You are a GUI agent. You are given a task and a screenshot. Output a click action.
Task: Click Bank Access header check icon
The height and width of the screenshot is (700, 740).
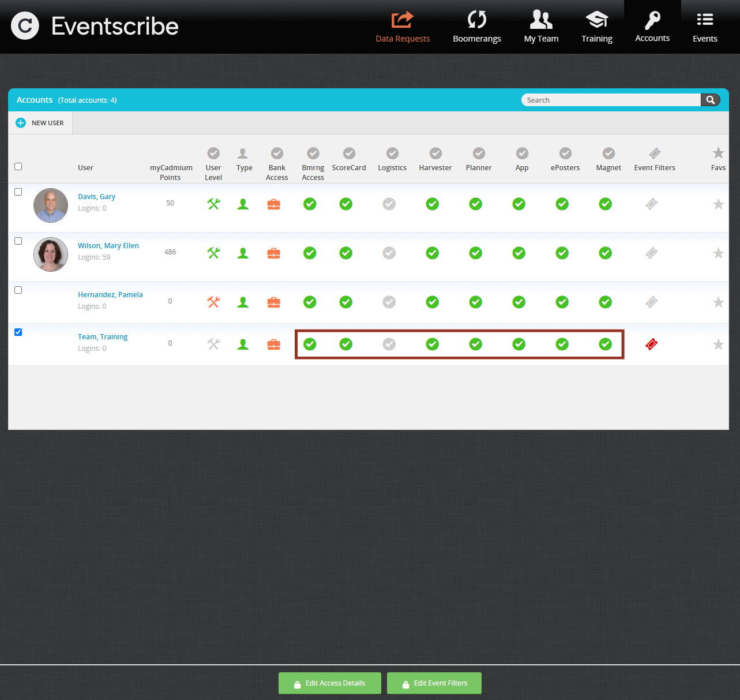click(x=277, y=153)
